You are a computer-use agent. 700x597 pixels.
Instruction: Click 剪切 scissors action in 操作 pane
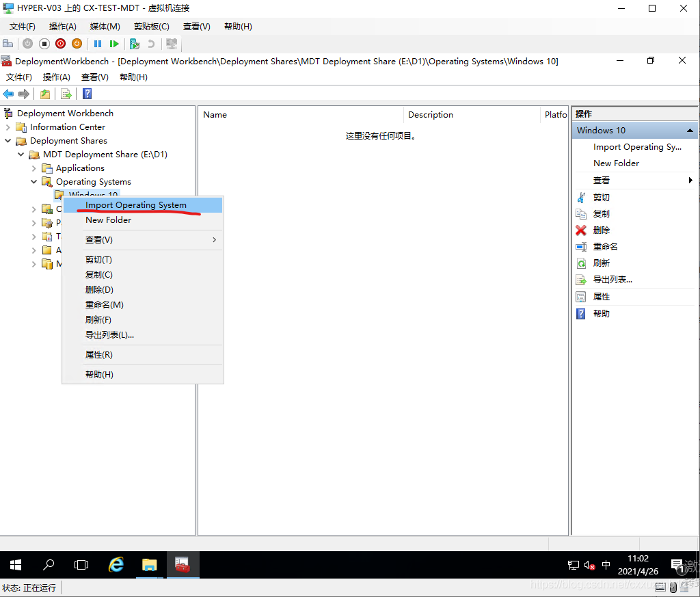[x=601, y=198]
